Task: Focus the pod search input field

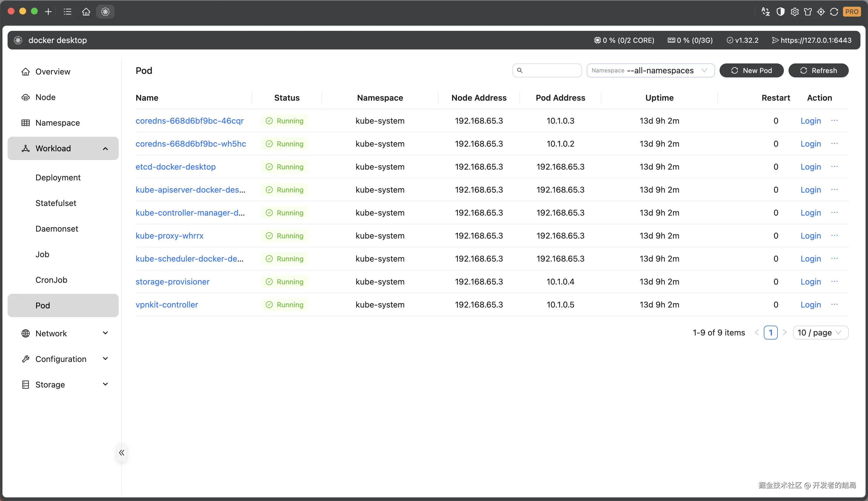Action: [551, 70]
